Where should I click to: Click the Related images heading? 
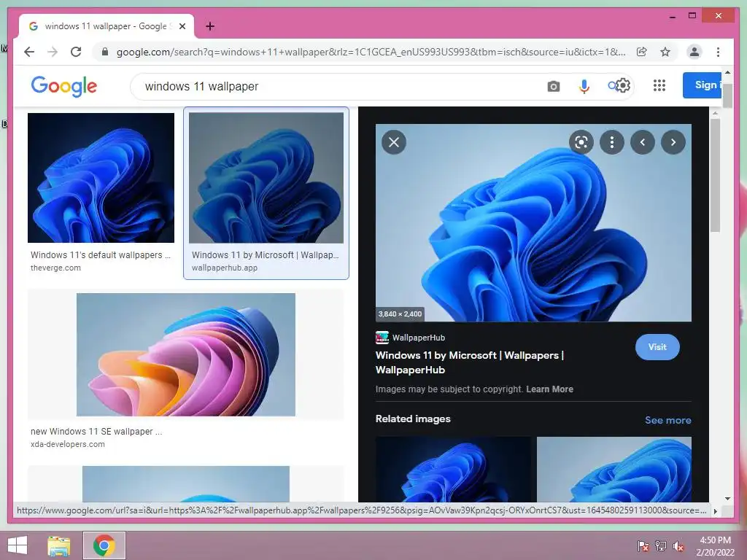pyautogui.click(x=413, y=419)
